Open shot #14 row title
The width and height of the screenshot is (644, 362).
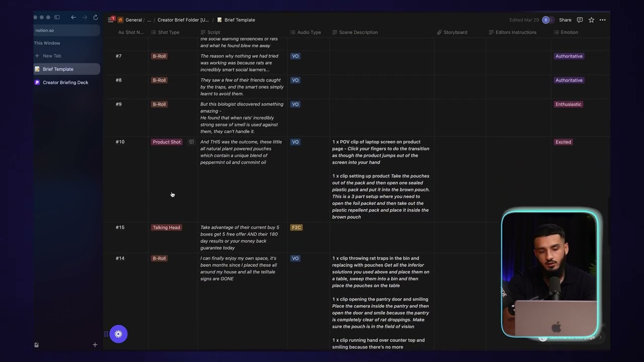pos(120,258)
